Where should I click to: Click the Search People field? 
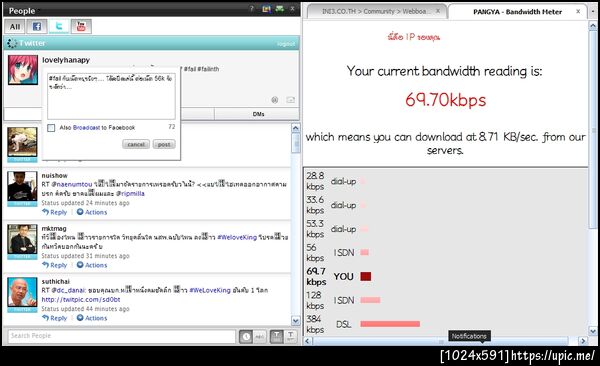pyautogui.click(x=122, y=336)
